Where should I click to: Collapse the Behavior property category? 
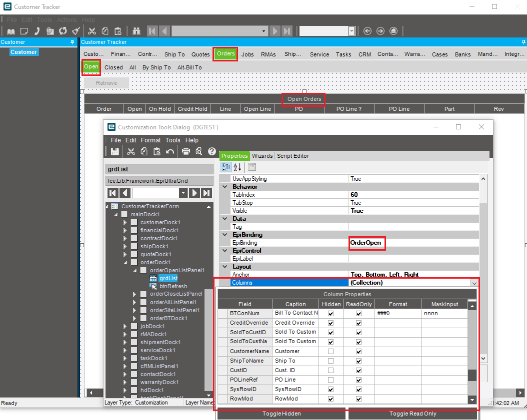225,187
